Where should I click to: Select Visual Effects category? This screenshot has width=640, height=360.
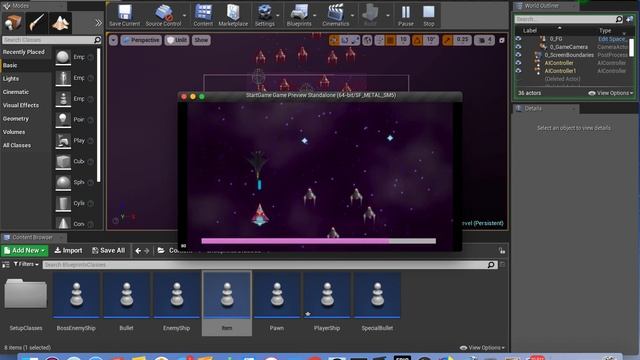(21, 105)
